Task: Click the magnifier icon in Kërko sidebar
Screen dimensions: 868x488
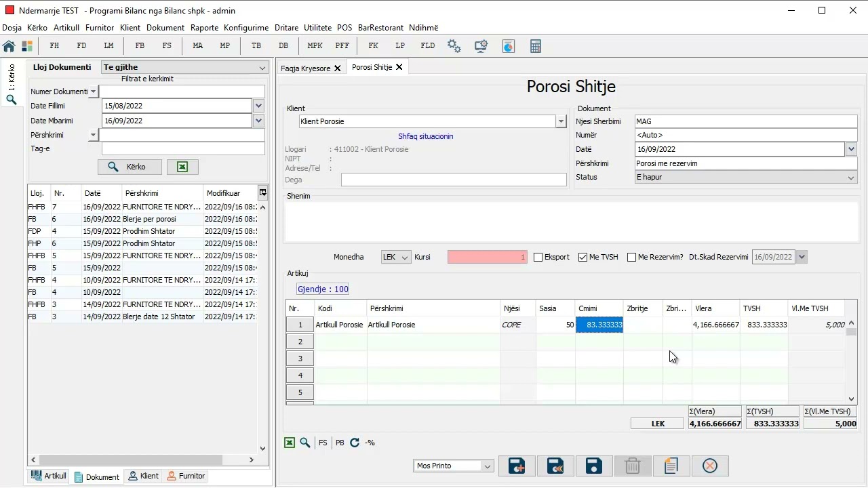Action: pyautogui.click(x=12, y=100)
